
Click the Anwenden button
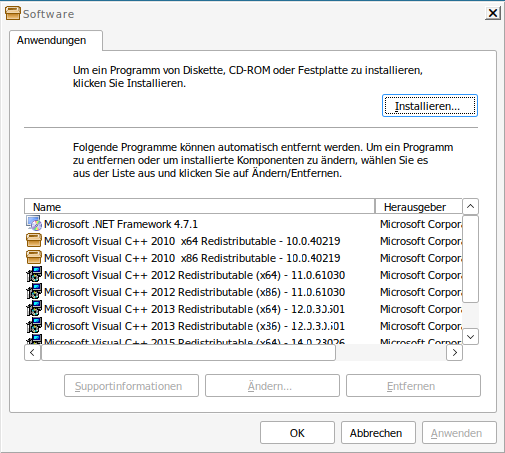click(459, 433)
